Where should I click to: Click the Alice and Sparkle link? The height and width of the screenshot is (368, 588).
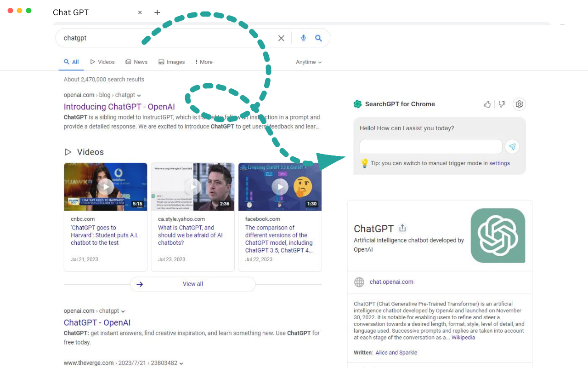pos(396,353)
